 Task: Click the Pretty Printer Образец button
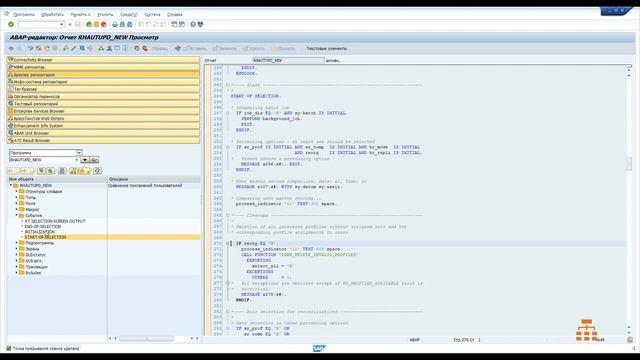tap(160, 49)
